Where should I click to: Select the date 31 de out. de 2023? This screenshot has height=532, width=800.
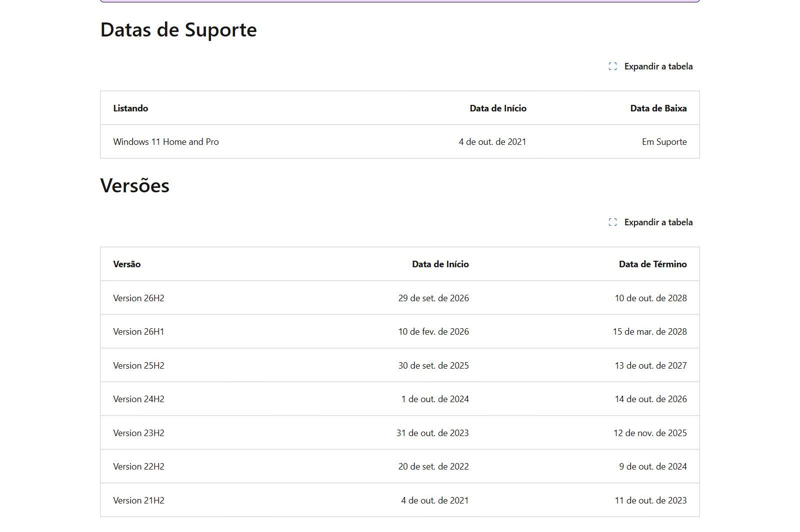click(432, 433)
